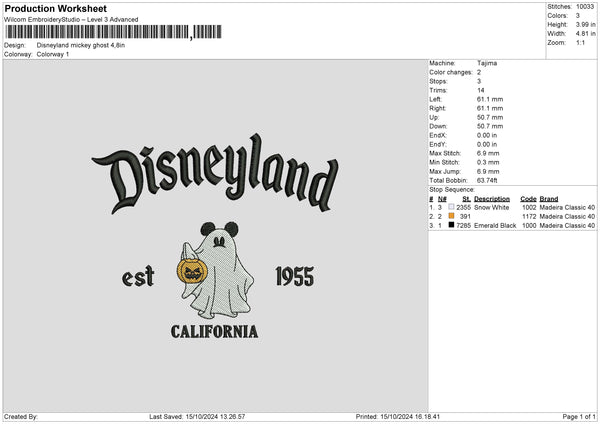600x424 pixels.
Task: Click 'Wilcom EmbroideryStudio – Level 3 Advanced' text
Action: 71,20
